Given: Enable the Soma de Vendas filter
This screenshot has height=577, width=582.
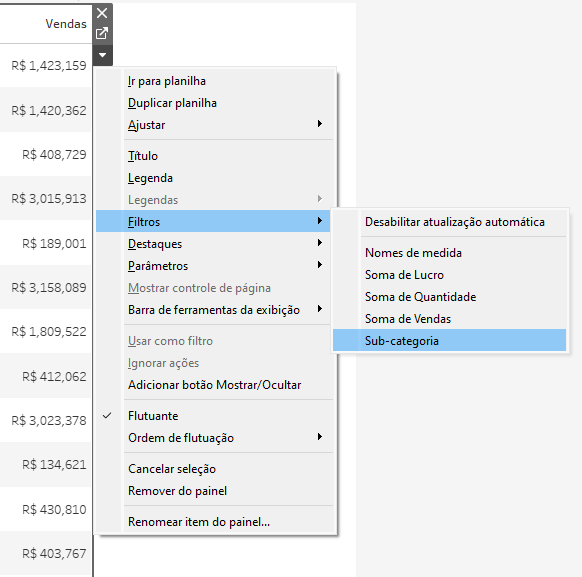Looking at the screenshot, I should tap(449, 318).
